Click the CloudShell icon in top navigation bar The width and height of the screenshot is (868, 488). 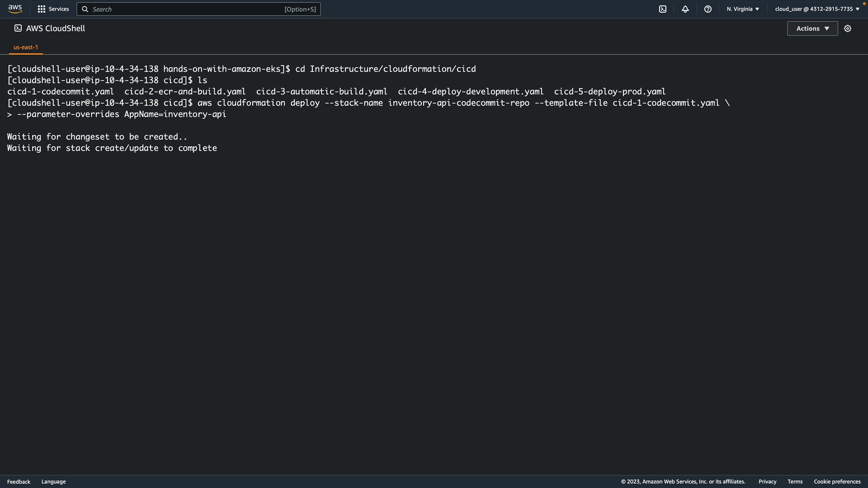click(x=663, y=9)
